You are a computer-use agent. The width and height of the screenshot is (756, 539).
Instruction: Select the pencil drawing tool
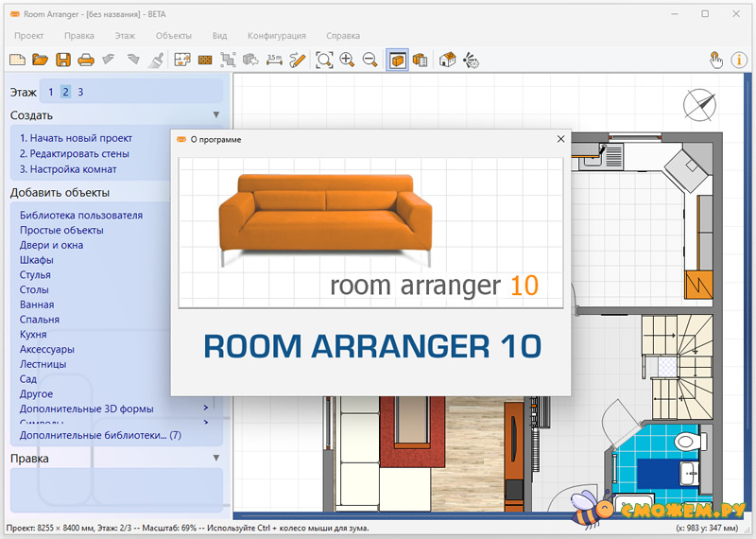298,60
